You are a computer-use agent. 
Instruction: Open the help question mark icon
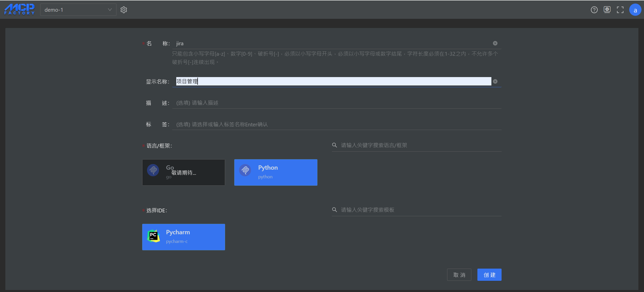(594, 10)
